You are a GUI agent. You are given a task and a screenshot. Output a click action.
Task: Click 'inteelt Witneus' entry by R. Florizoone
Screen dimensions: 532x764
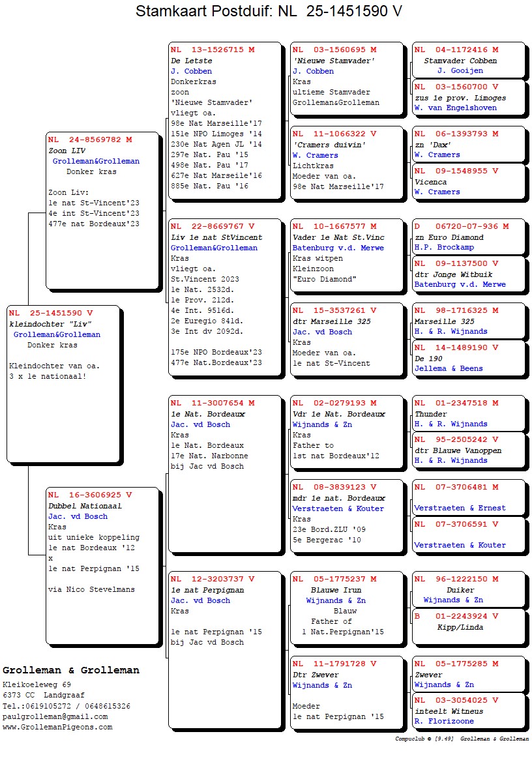pos(468,711)
